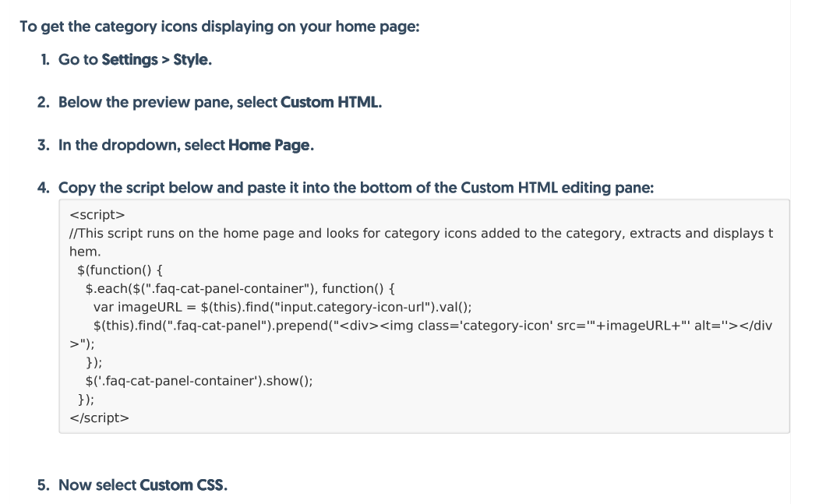This screenshot has width=819, height=504.
Task: Click the 'Go to' text in step 1
Action: pyautogui.click(x=78, y=60)
